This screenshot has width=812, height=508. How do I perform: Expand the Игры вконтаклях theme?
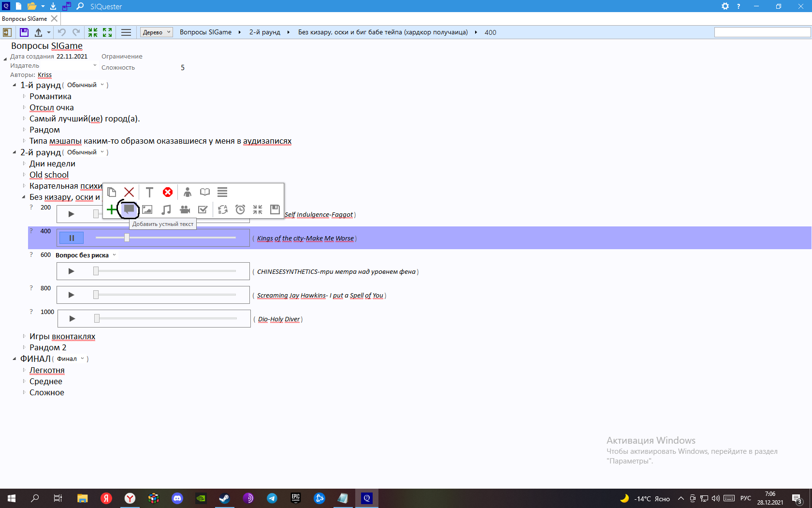24,336
